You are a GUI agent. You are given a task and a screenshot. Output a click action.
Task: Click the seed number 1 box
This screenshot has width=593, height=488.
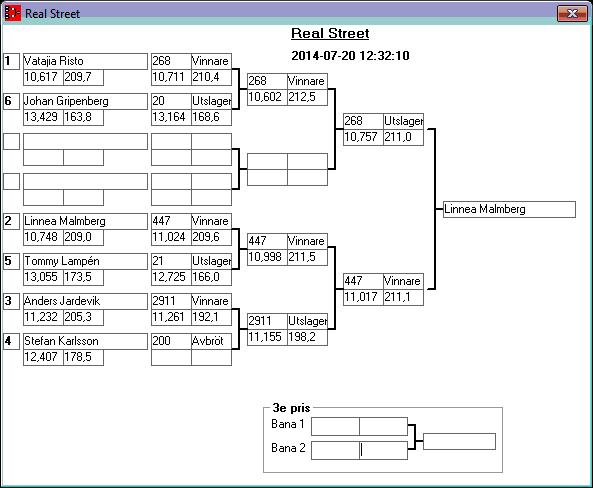pos(11,61)
